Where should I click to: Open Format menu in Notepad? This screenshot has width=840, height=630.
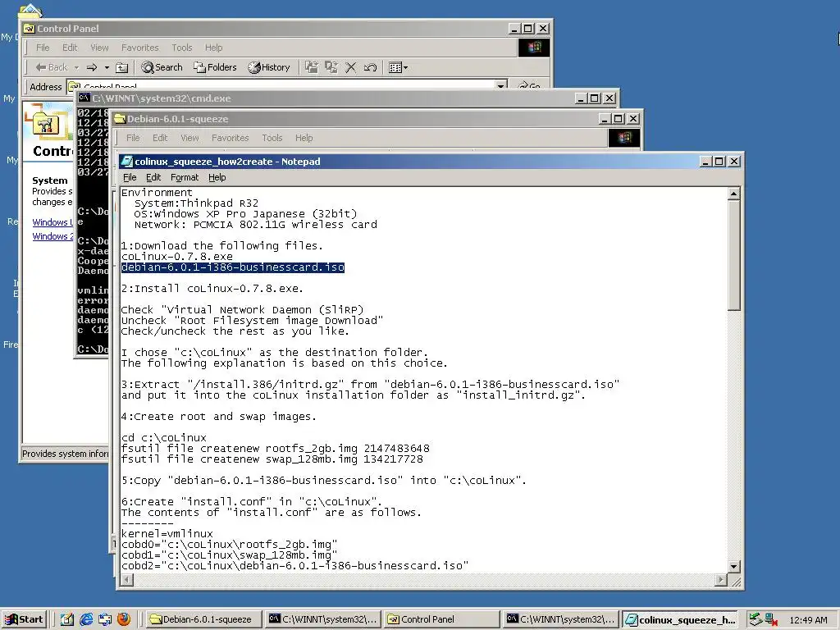(185, 177)
